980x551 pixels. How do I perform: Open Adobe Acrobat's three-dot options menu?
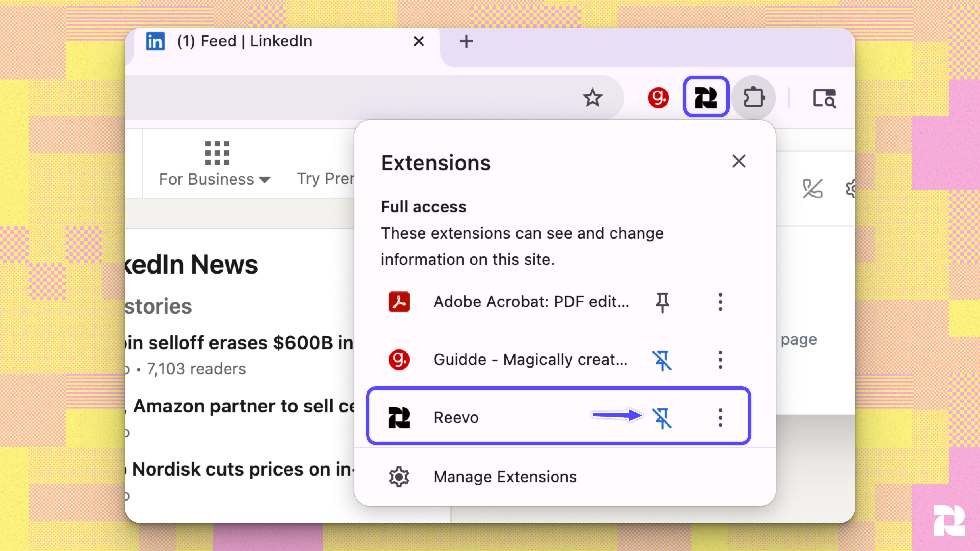720,302
